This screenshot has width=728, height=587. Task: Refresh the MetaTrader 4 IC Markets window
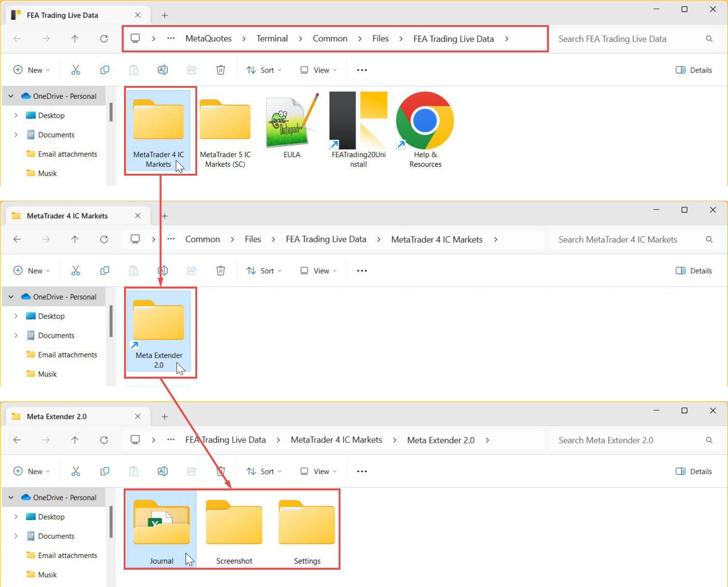tap(104, 239)
